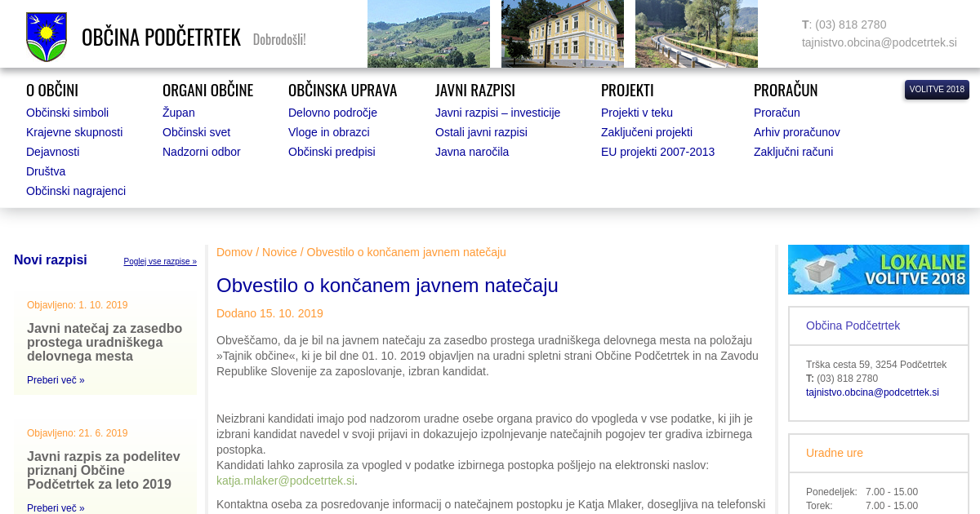Screen dimensions: 980x514
Task: Click the yellow building header photo
Action: 562,33
